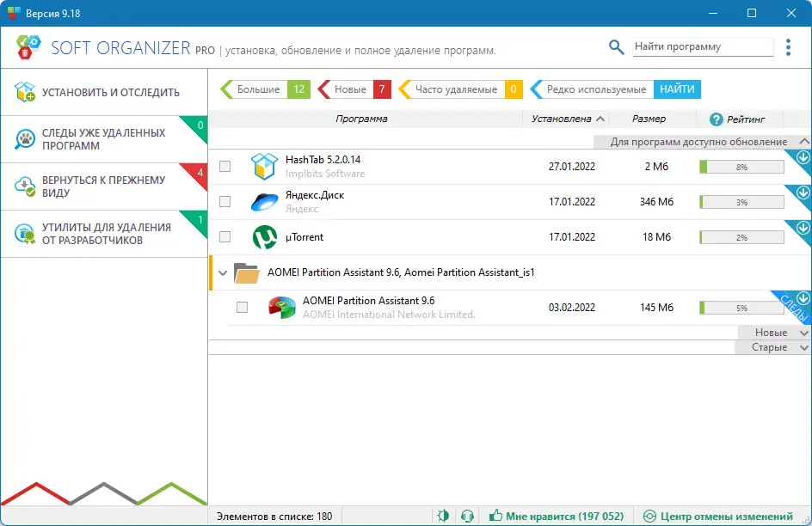Click the НАЙТИ button
The width and height of the screenshot is (812, 526).
[677, 89]
